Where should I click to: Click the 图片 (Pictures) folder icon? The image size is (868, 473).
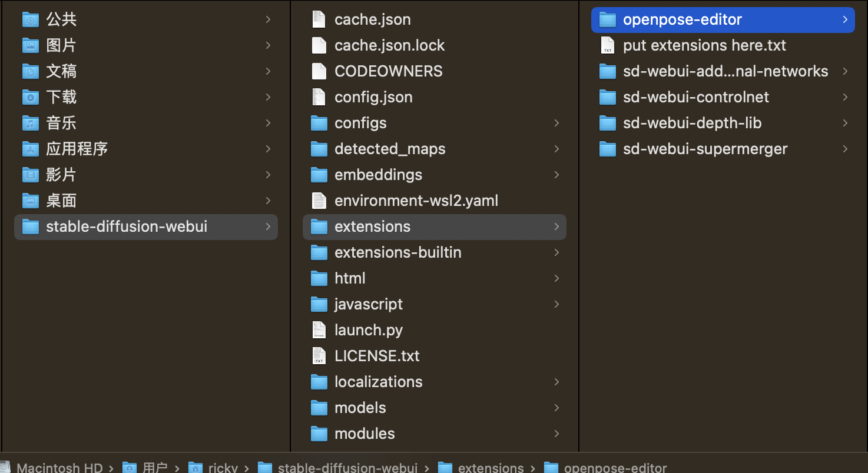(x=30, y=45)
